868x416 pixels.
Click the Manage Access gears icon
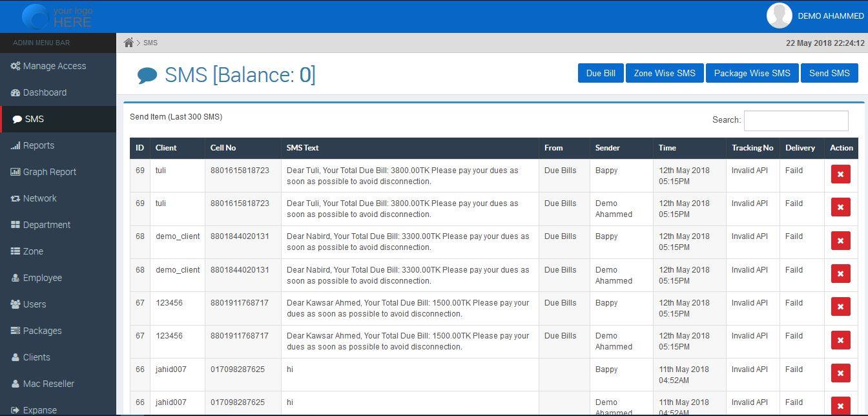[15, 66]
